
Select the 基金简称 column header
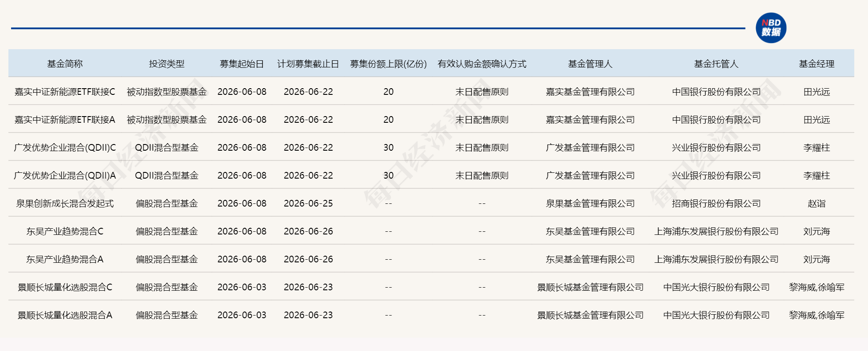[65, 64]
